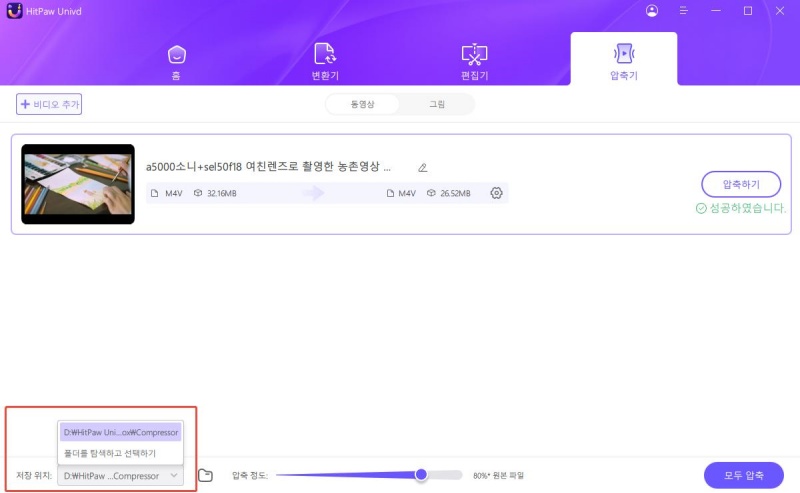This screenshot has height=493, width=800.
Task: Click the video filename a5000소니+sel50f18 text
Action: 268,167
